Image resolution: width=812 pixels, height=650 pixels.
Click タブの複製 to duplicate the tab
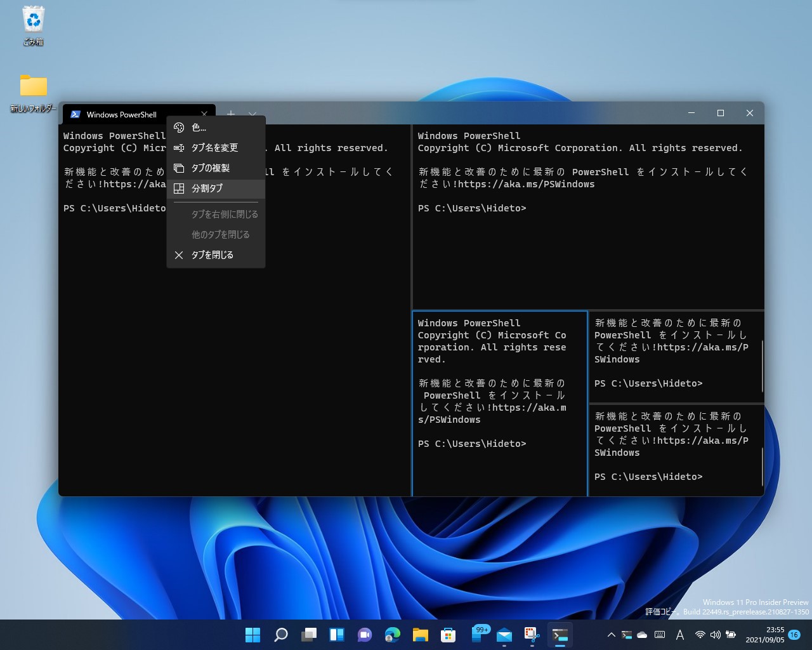pyautogui.click(x=216, y=168)
